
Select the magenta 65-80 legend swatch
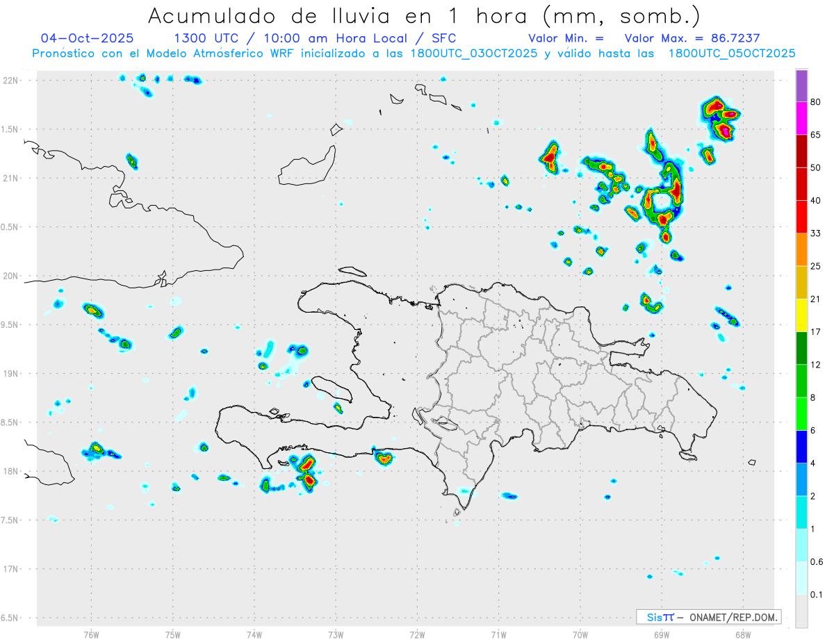(801, 119)
